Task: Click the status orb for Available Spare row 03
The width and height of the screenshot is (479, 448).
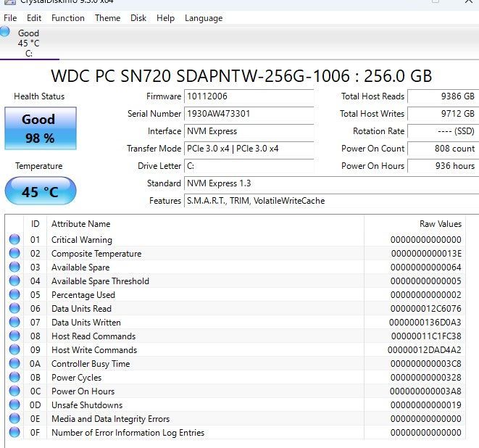Action: point(14,267)
